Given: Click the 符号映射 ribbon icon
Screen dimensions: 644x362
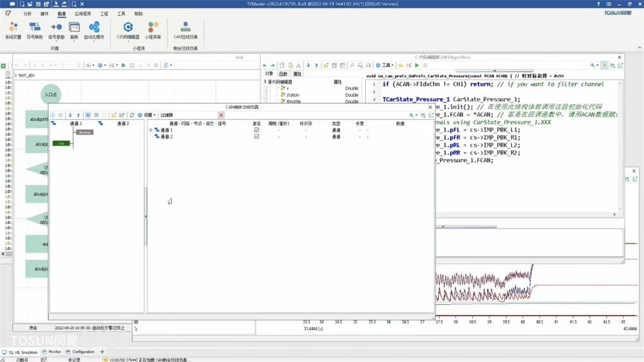Looking at the screenshot, I should (x=35, y=30).
